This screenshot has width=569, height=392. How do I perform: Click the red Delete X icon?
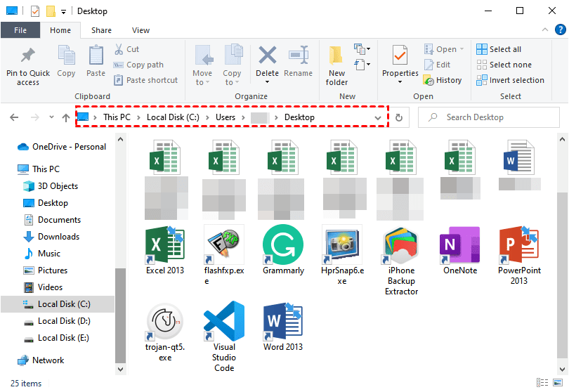coord(268,55)
